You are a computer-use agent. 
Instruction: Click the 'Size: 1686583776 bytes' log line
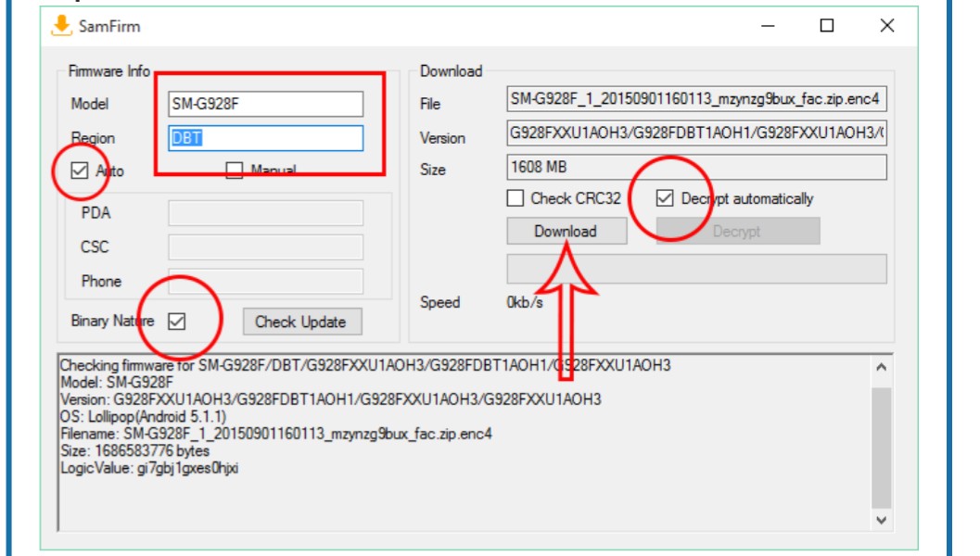(135, 451)
